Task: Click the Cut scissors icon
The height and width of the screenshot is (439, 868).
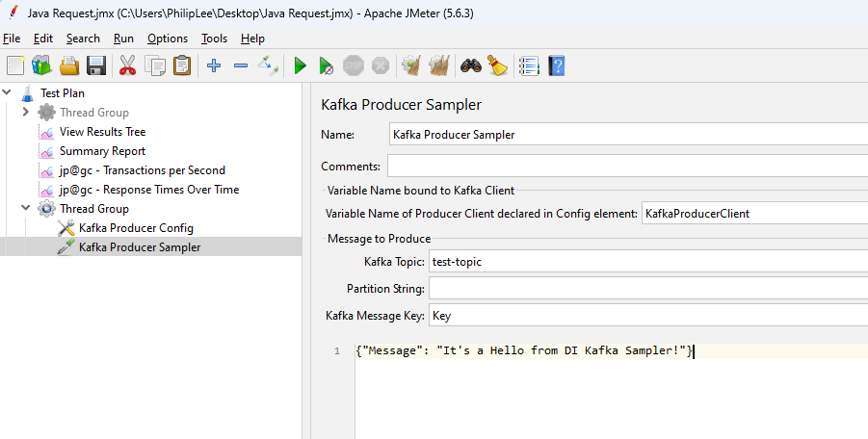Action: point(127,65)
